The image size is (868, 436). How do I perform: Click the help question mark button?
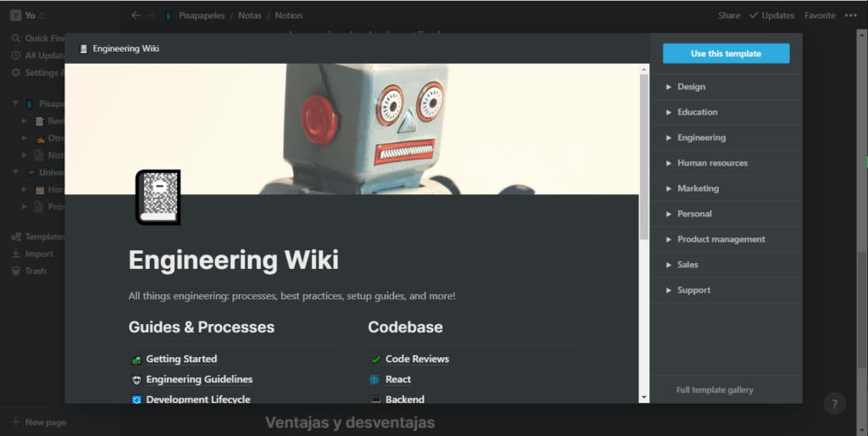coord(835,404)
